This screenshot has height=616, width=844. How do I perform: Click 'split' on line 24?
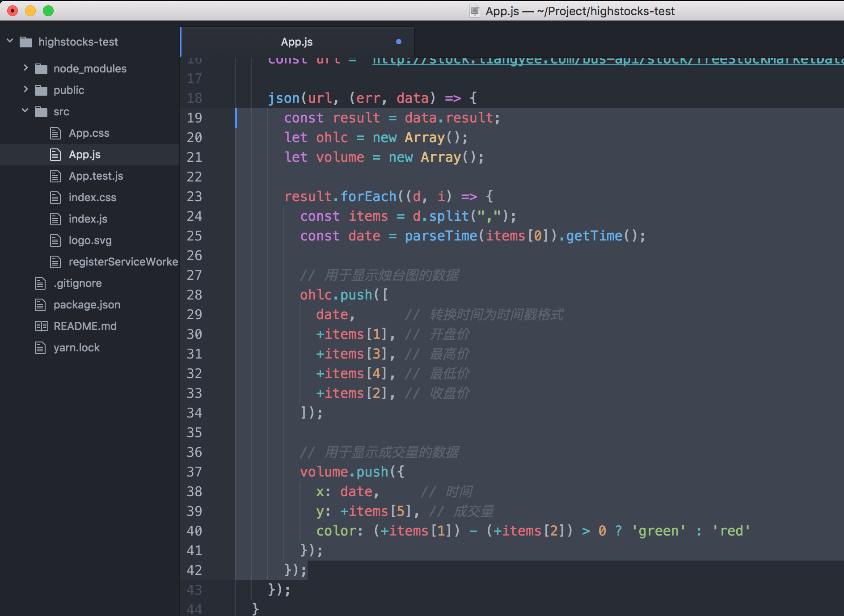click(x=449, y=216)
